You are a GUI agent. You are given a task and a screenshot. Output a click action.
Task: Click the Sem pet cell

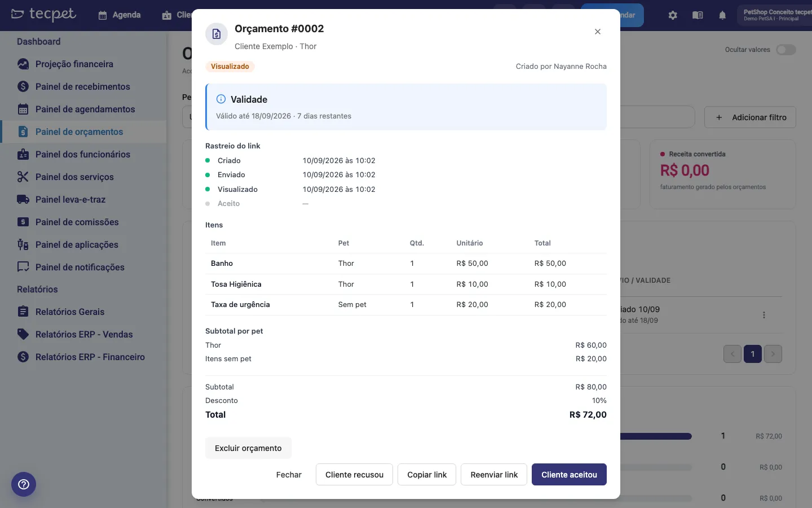tap(352, 305)
